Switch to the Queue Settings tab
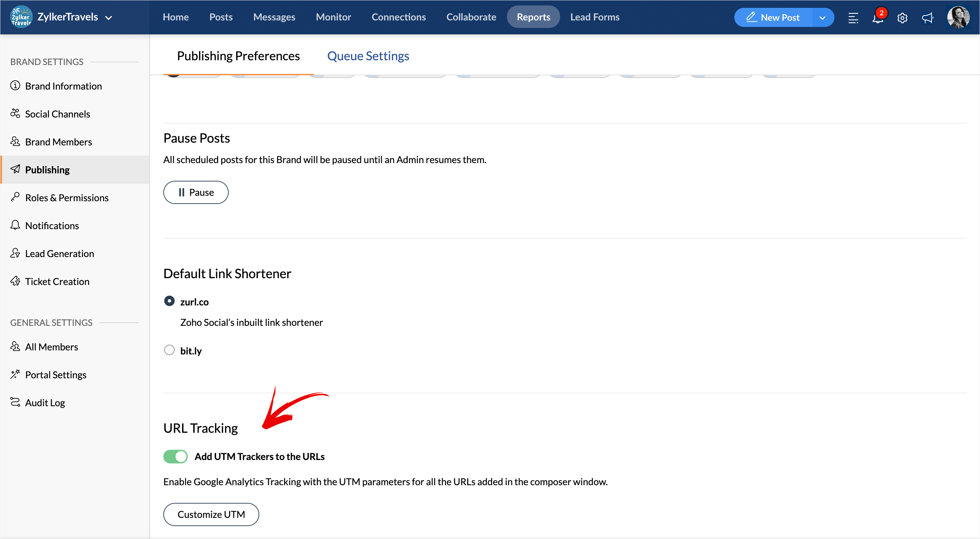Viewport: 980px width, 539px height. [368, 56]
